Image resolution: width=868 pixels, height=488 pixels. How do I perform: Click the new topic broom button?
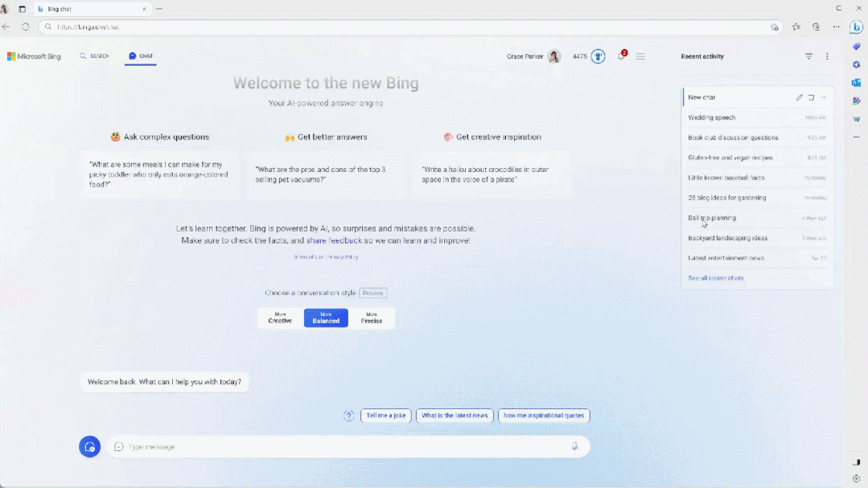tap(89, 446)
